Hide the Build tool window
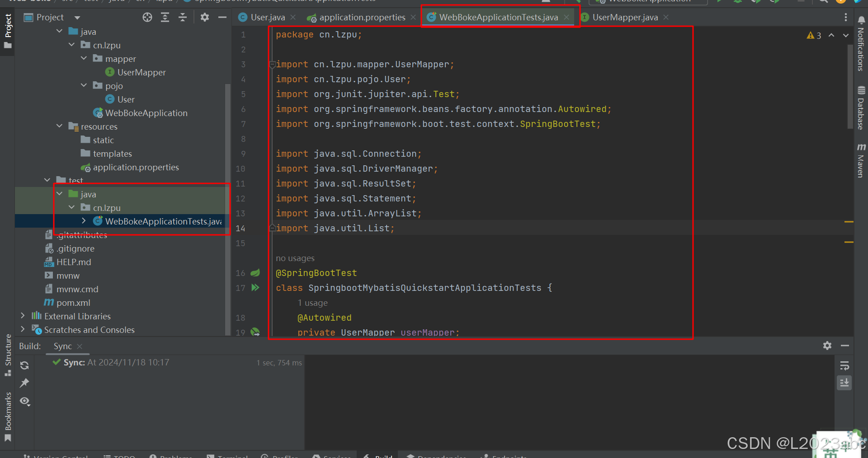Image resolution: width=868 pixels, height=458 pixels. coord(845,346)
